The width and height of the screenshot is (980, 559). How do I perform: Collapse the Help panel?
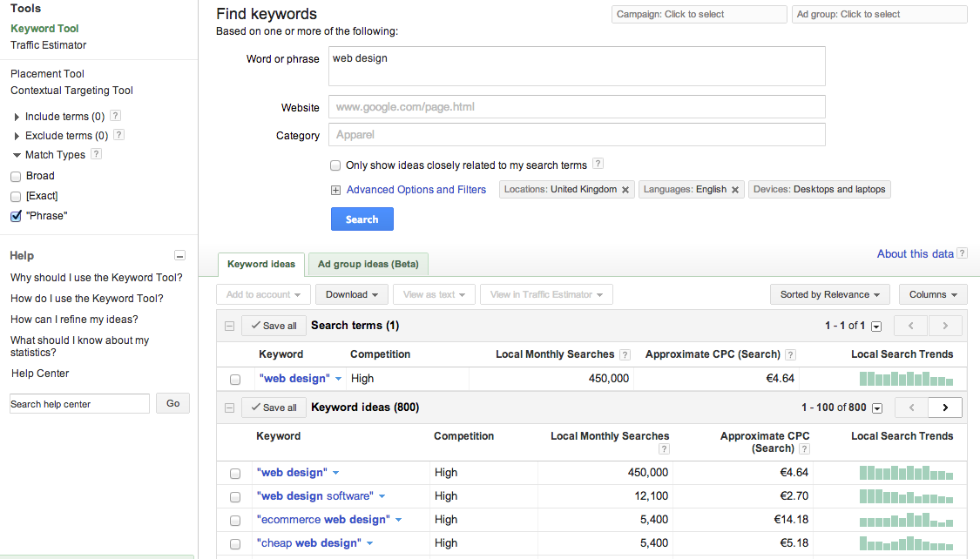pos(179,255)
